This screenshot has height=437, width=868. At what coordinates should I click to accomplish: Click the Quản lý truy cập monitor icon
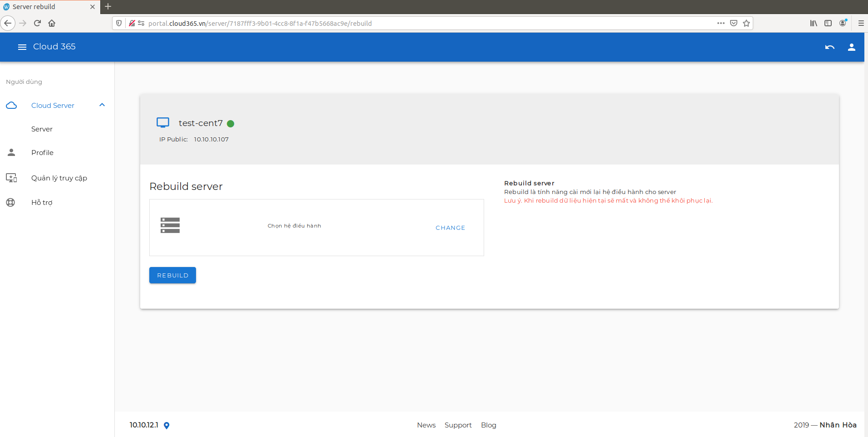(11, 178)
